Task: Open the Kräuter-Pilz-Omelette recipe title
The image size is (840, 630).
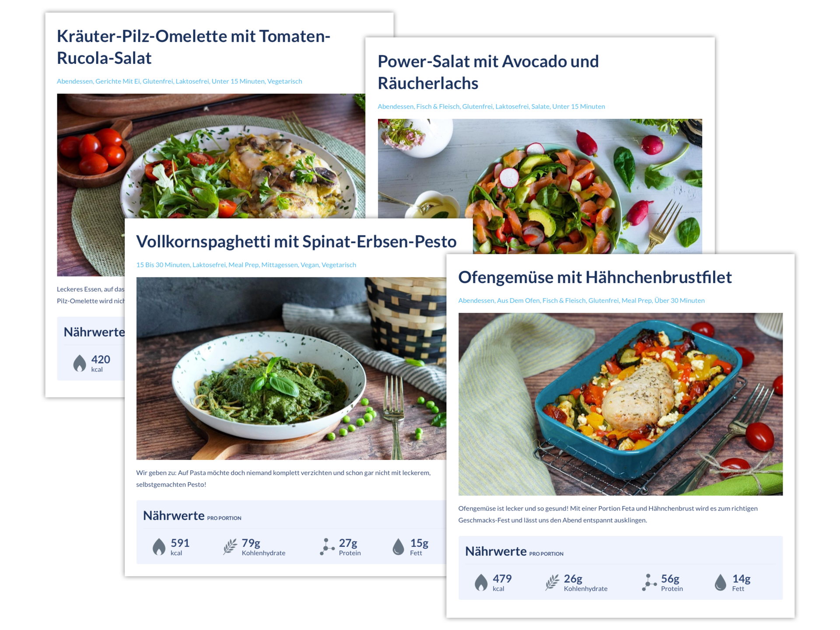Action: [193, 47]
